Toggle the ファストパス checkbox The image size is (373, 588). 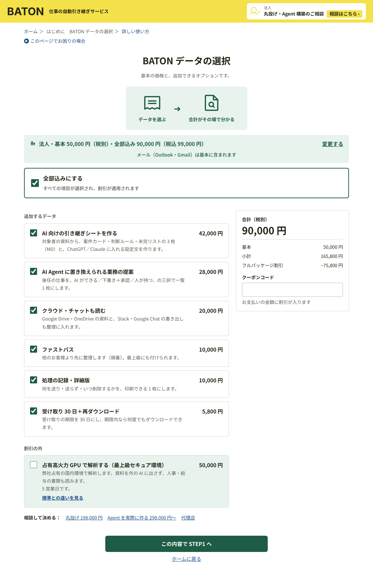(33, 349)
